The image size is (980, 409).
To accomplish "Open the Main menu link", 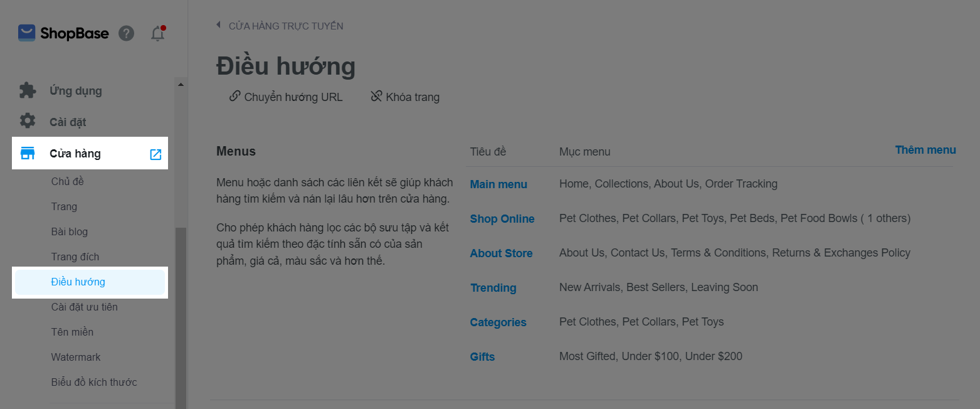I will point(498,184).
